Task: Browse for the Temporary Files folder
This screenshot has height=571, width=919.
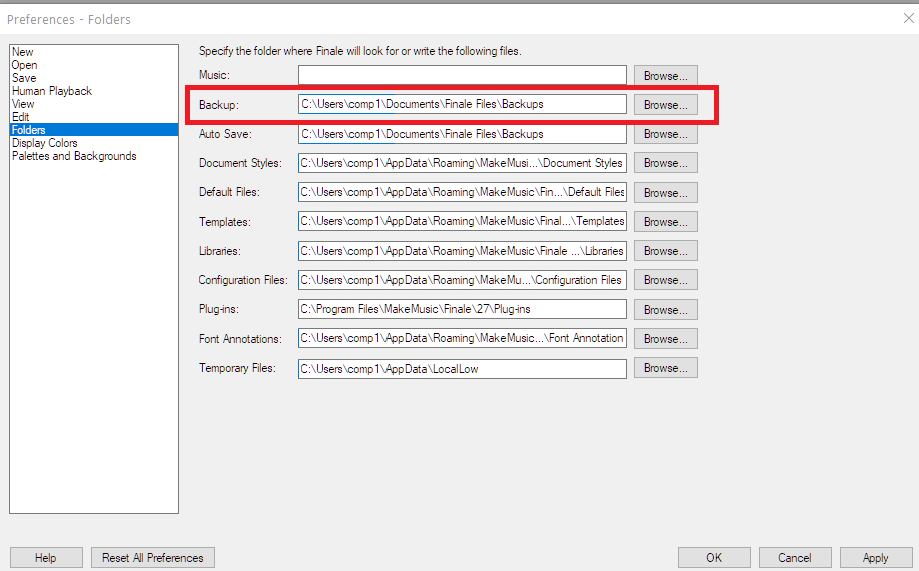Action: pyautogui.click(x=665, y=368)
